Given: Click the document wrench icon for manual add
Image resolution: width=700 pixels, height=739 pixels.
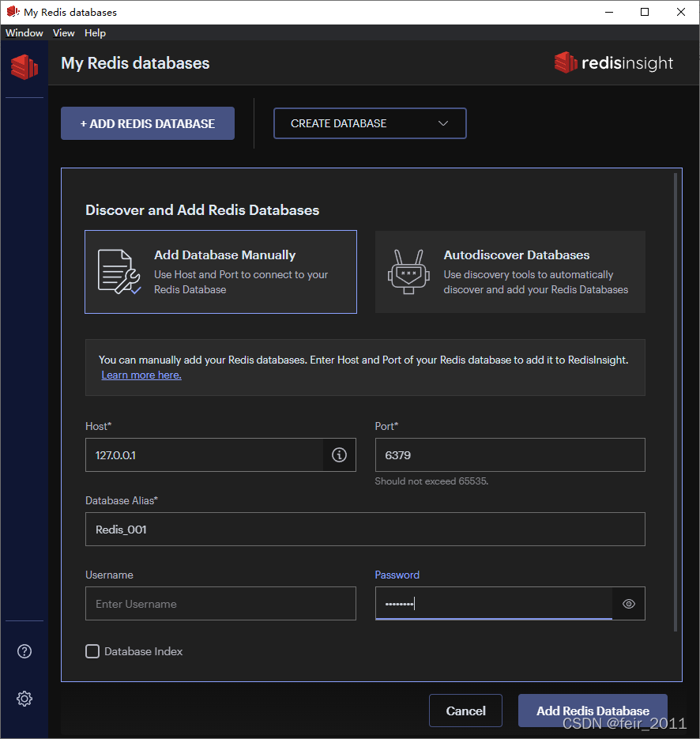Looking at the screenshot, I should click(119, 272).
